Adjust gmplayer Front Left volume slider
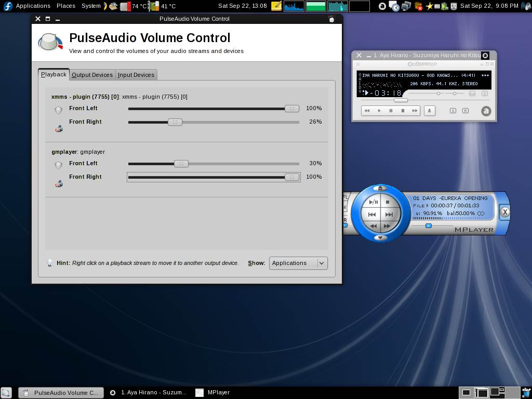This screenshot has width=532, height=399. (214, 164)
